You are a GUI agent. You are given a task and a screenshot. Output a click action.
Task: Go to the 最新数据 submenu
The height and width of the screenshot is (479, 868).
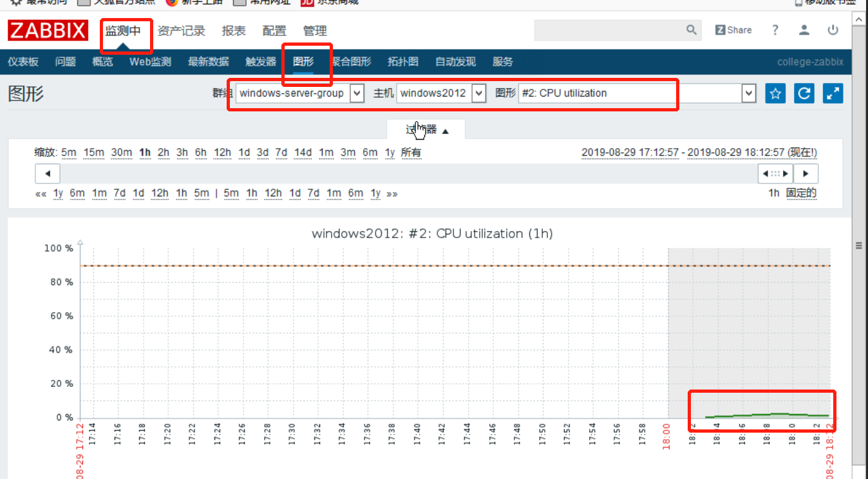[208, 62]
